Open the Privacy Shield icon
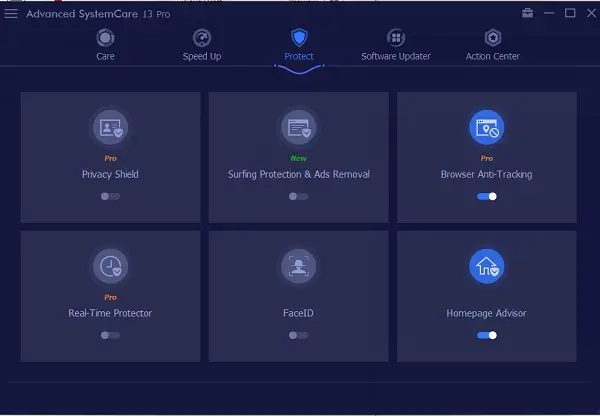The width and height of the screenshot is (600, 416). (110, 127)
